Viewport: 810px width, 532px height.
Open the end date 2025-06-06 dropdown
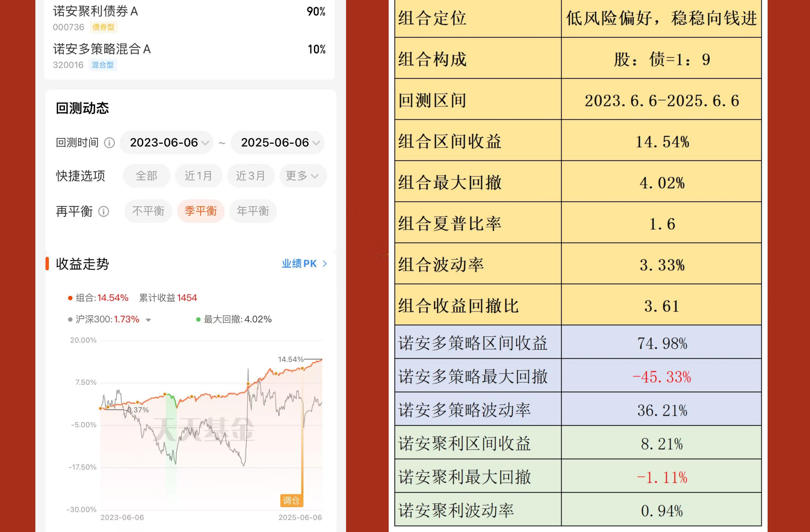click(277, 142)
